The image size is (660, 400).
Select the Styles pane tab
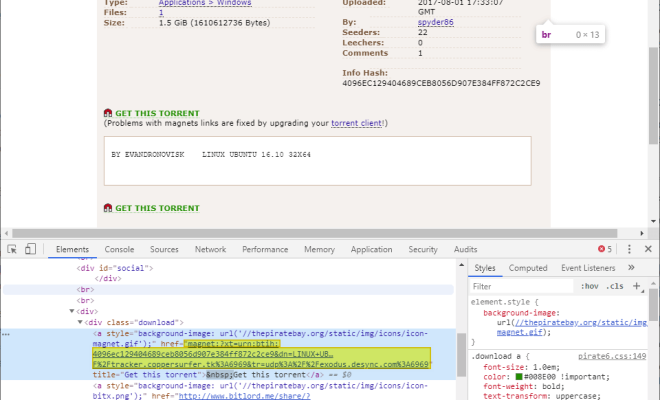pyautogui.click(x=485, y=268)
